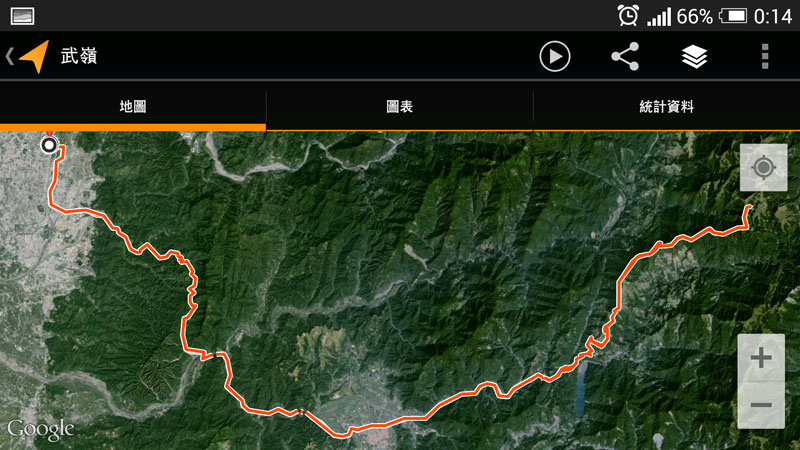800x450 pixels.
Task: Select the 地圖 tab
Action: point(133,107)
